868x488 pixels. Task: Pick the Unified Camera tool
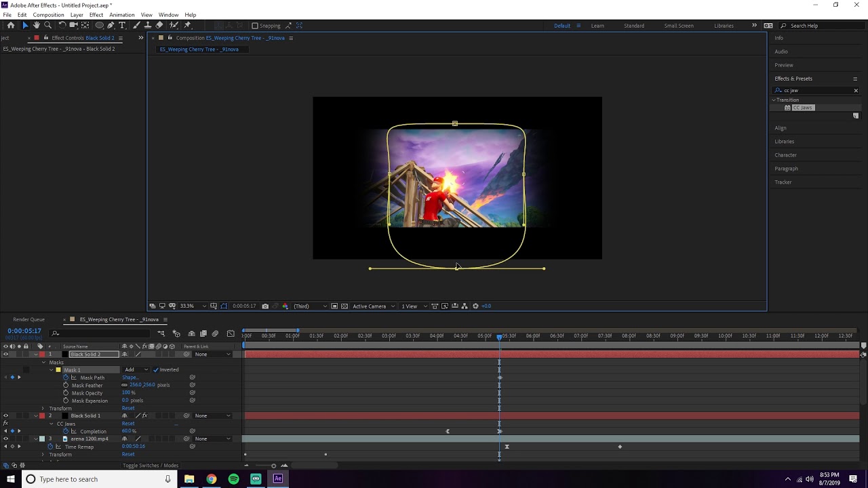(73, 26)
